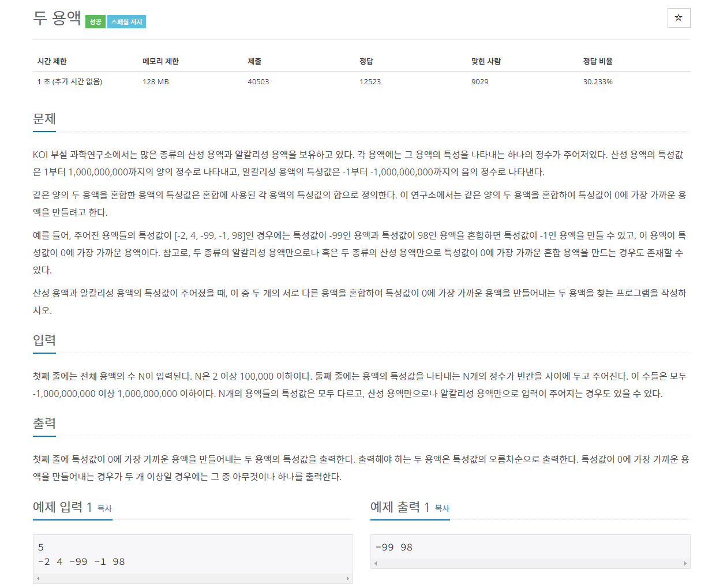This screenshot has width=727, height=588.
Task: Click left scroll arrow of sample output box
Action: [x=376, y=563]
